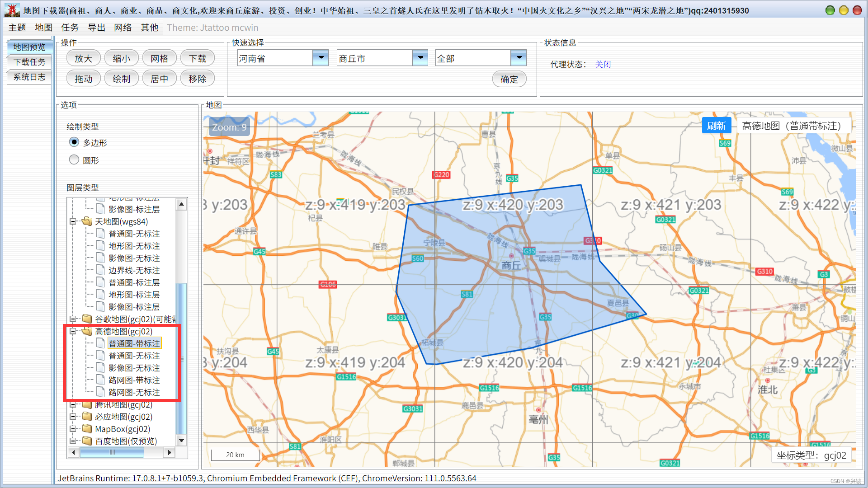
Task: Click the app logo icon in title bar
Action: (12, 10)
